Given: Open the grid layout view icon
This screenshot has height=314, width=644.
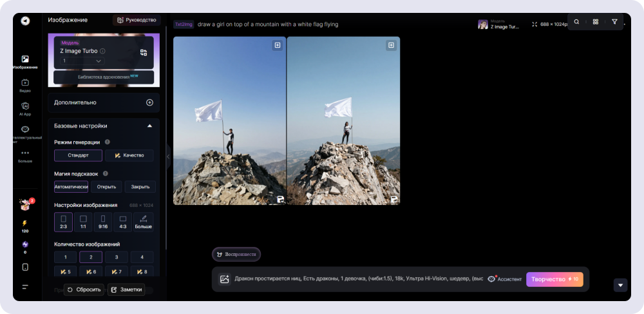Looking at the screenshot, I should click(x=596, y=22).
